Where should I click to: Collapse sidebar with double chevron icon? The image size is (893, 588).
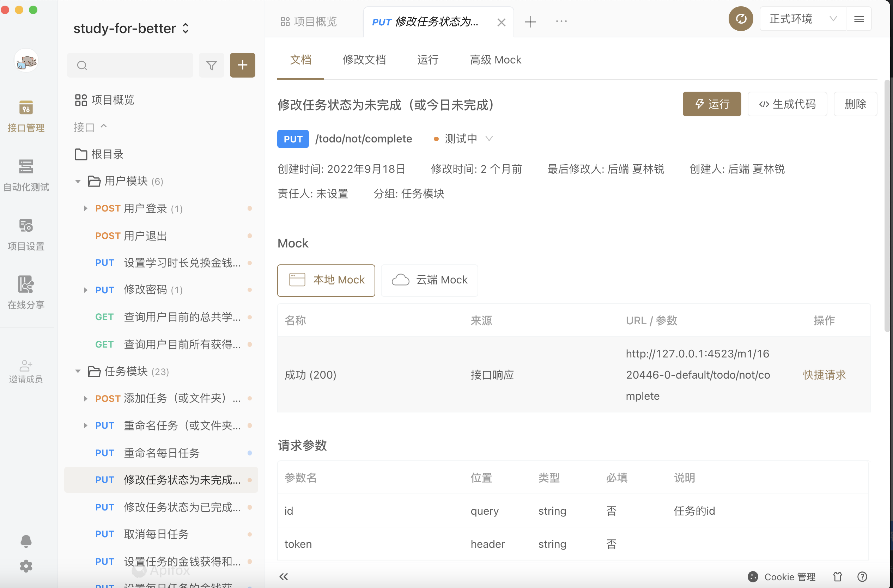click(284, 576)
